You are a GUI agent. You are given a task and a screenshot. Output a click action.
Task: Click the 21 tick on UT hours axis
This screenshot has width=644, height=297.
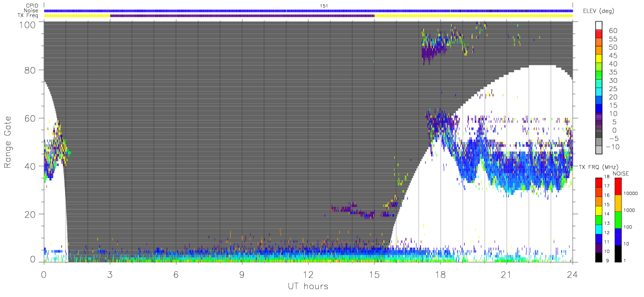click(506, 274)
